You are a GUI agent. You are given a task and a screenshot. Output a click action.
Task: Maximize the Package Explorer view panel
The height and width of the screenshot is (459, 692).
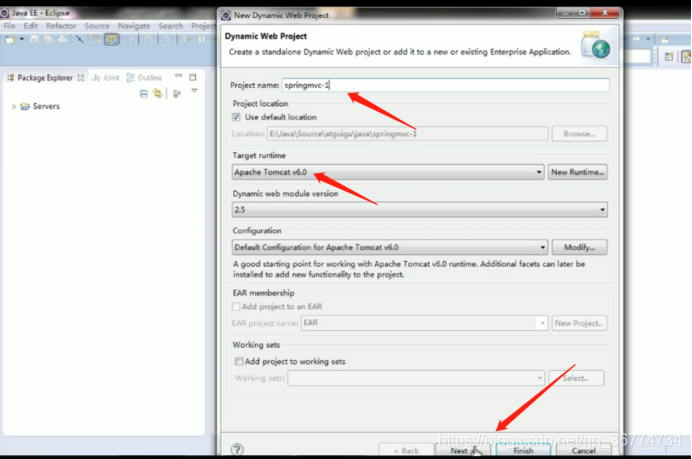point(193,77)
